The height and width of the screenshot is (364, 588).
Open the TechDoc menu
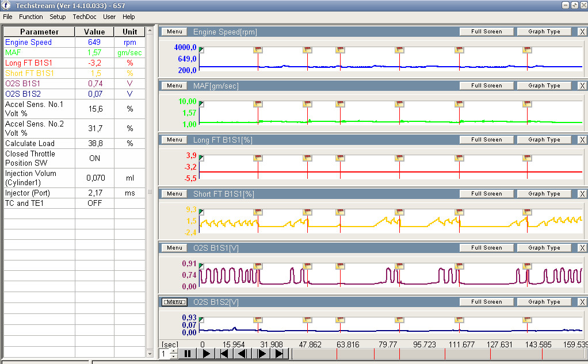pyautogui.click(x=85, y=17)
